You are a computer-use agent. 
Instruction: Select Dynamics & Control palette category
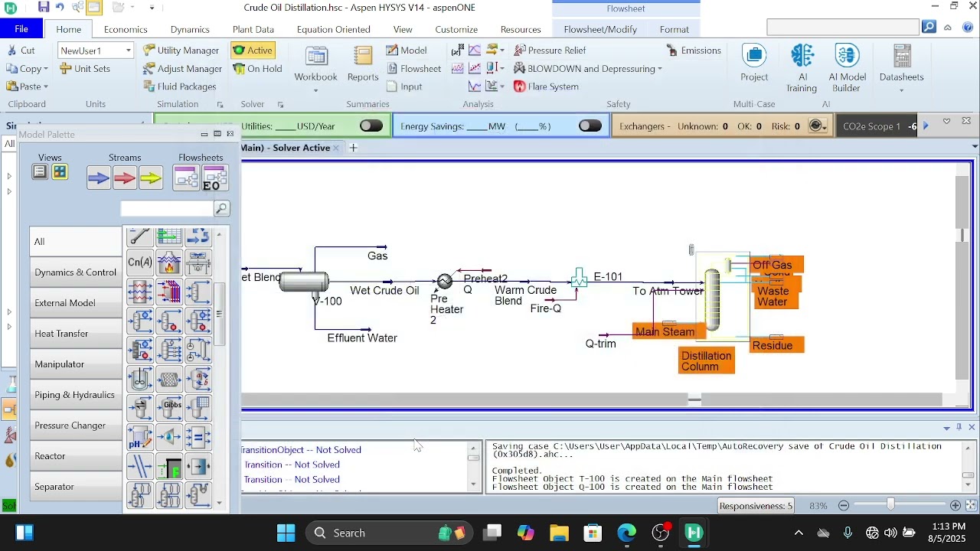(75, 272)
